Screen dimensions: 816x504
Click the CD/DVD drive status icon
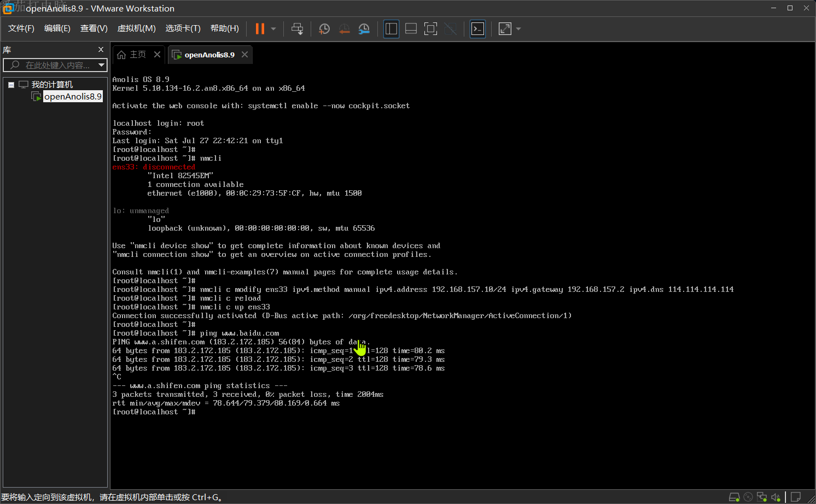(x=748, y=497)
